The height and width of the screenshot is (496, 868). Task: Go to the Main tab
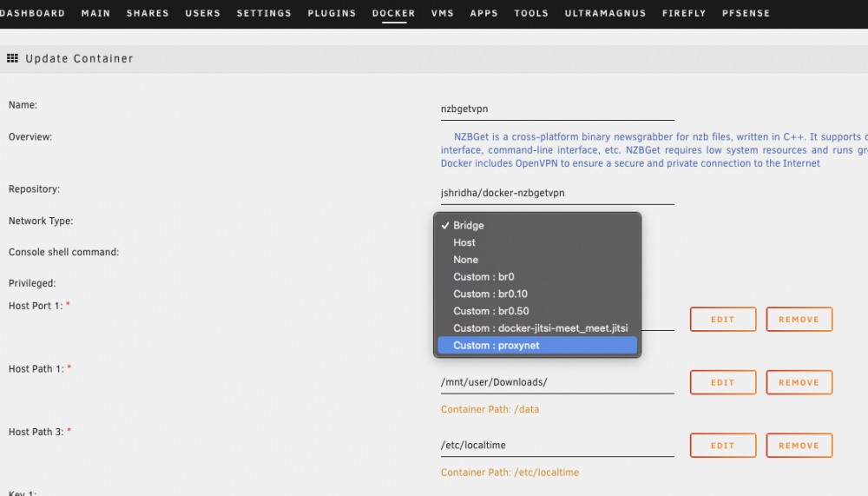coord(95,13)
